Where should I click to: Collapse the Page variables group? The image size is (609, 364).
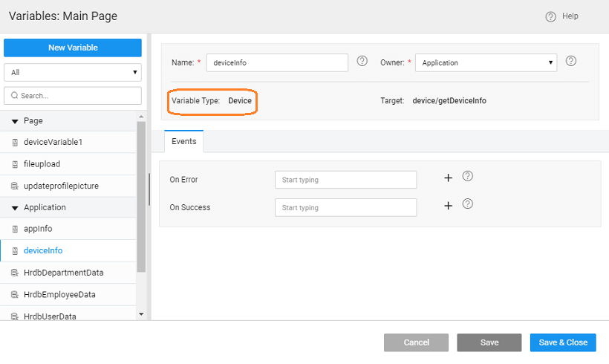tap(15, 121)
